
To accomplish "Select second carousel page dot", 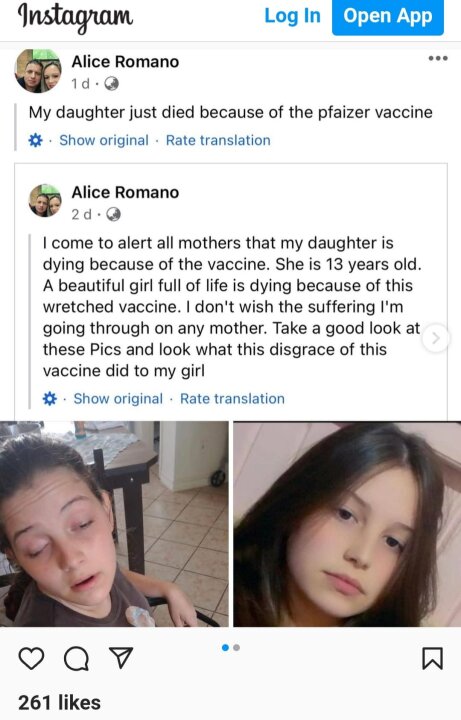I will [x=236, y=647].
